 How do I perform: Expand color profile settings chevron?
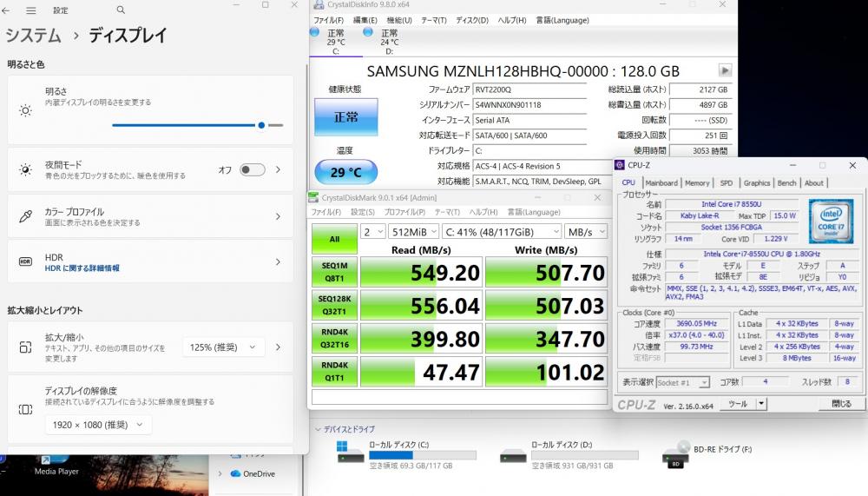pos(278,216)
